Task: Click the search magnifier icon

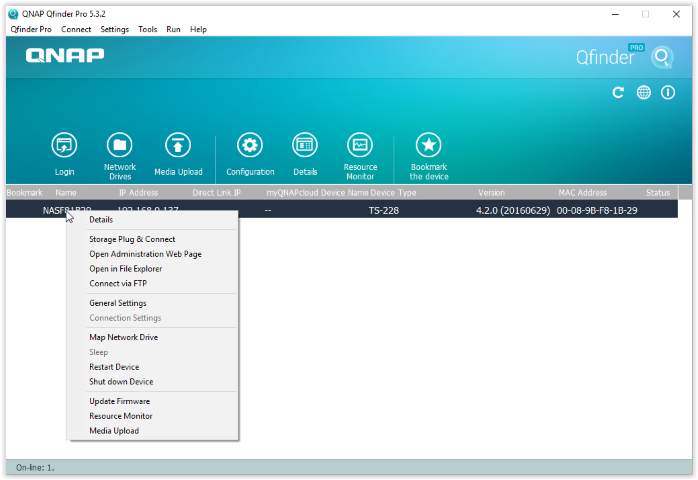Action: pyautogui.click(x=661, y=57)
